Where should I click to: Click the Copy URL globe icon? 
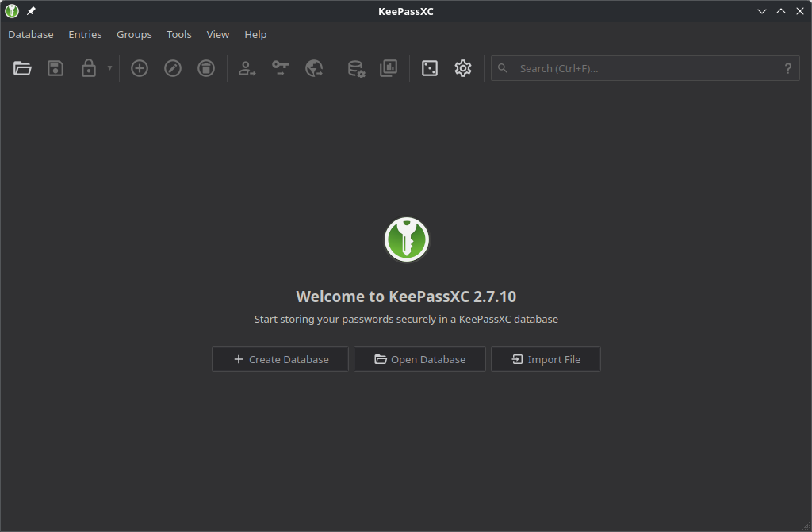314,68
